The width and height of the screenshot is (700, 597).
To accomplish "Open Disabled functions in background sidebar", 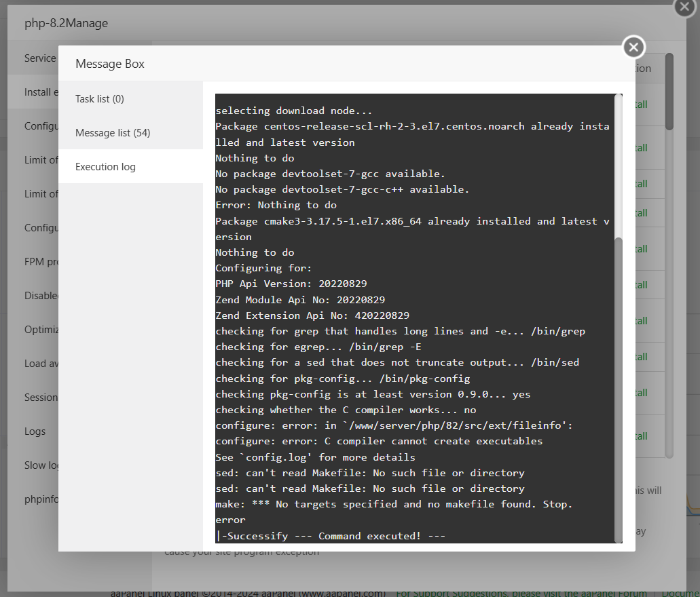I will click(41, 295).
